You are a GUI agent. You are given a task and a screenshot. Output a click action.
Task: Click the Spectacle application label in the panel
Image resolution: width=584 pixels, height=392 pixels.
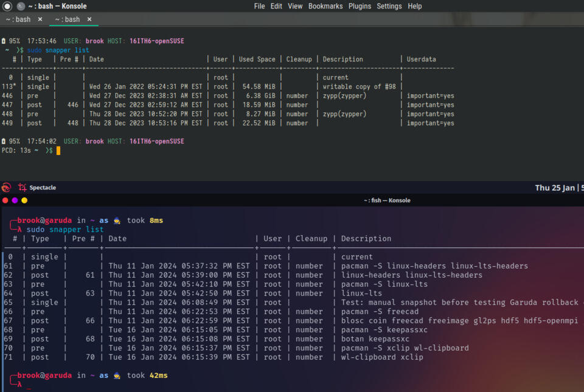click(43, 187)
